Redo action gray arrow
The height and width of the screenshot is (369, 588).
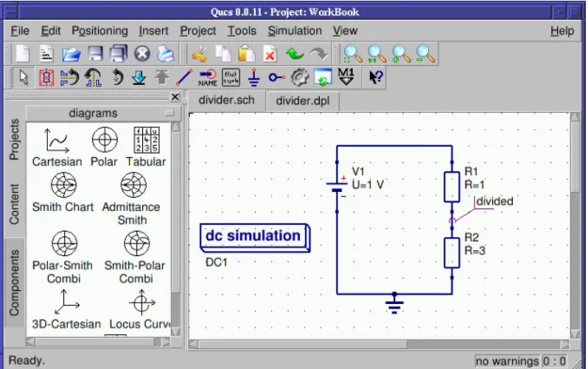tap(319, 54)
